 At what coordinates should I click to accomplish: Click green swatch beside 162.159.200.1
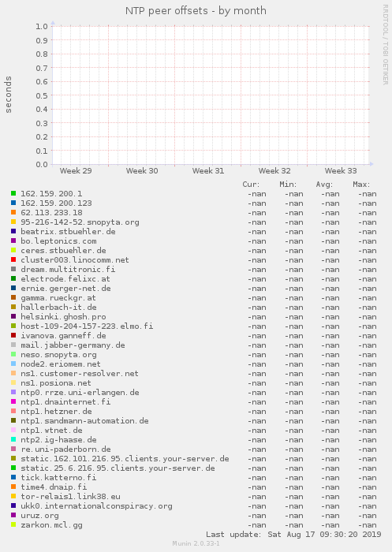tap(13, 193)
